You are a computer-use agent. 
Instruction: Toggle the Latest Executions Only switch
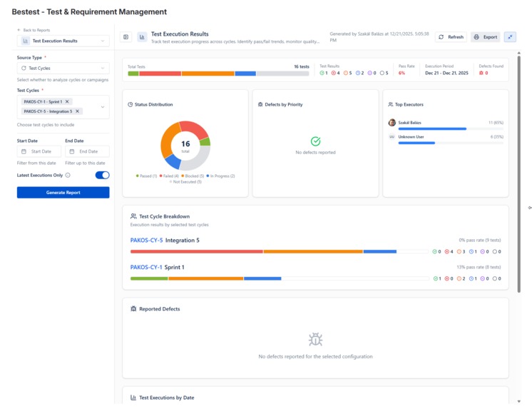pyautogui.click(x=102, y=175)
